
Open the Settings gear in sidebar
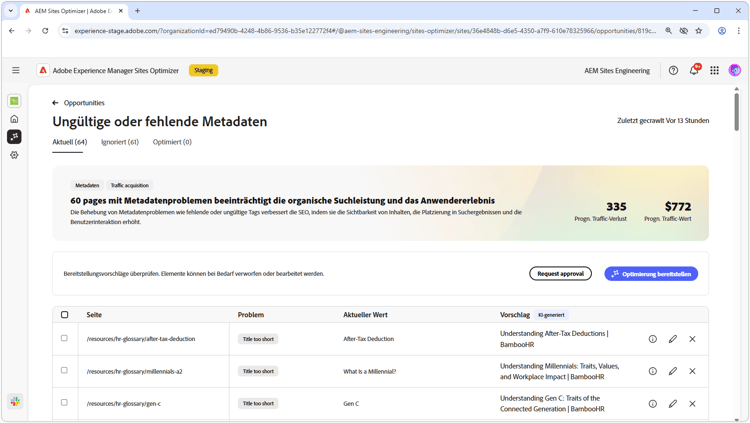pyautogui.click(x=14, y=155)
